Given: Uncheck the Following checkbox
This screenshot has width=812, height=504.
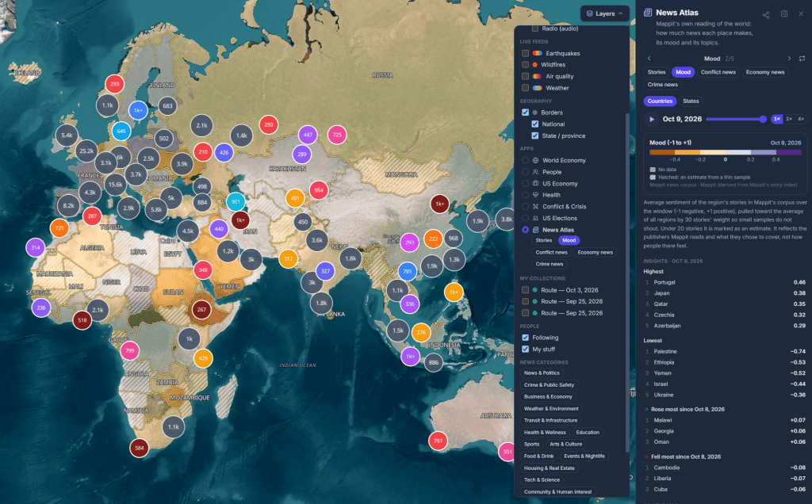Looking at the screenshot, I should coord(525,338).
